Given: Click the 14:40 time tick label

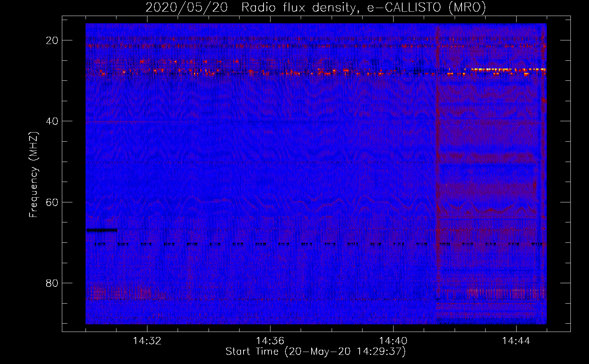Looking at the screenshot, I should click(393, 341).
